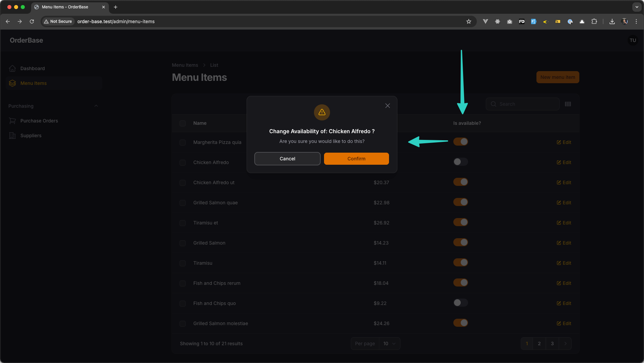
Task: Click the extensions puzzle icon in browser toolbar
Action: pos(594,21)
